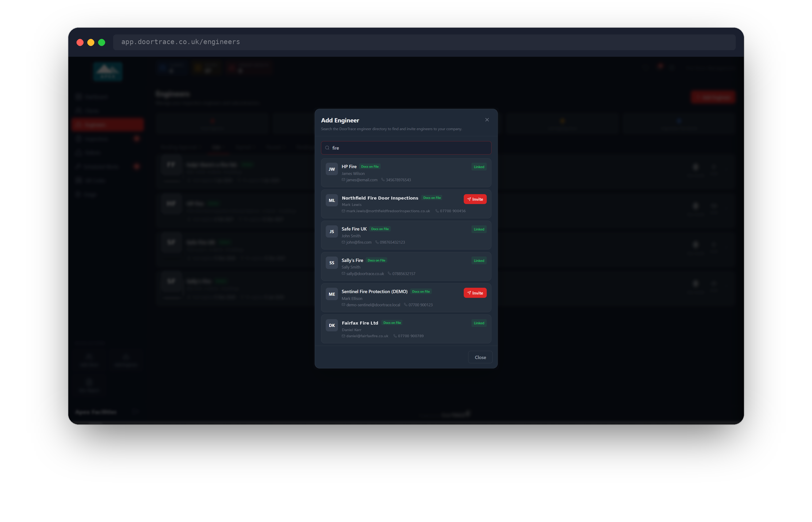Click the SS avatar for Sally's Fire
Viewport: 812px width, 522px height.
pos(332,263)
